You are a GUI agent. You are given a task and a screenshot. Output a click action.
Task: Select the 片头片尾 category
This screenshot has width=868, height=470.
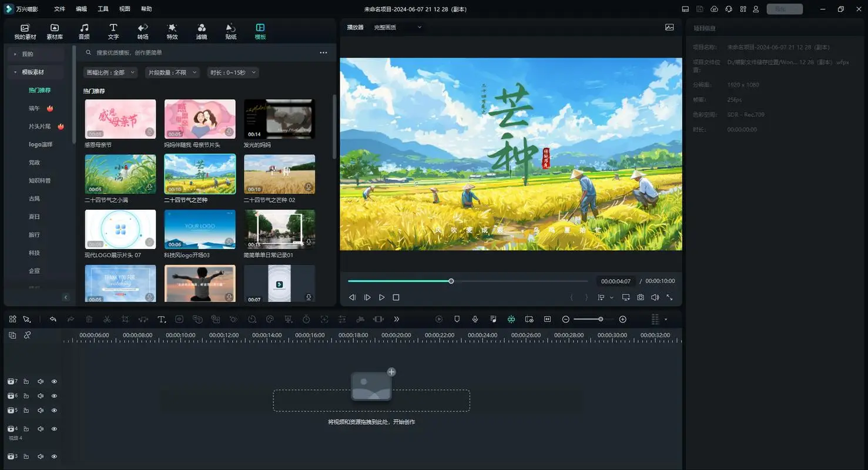(x=39, y=126)
